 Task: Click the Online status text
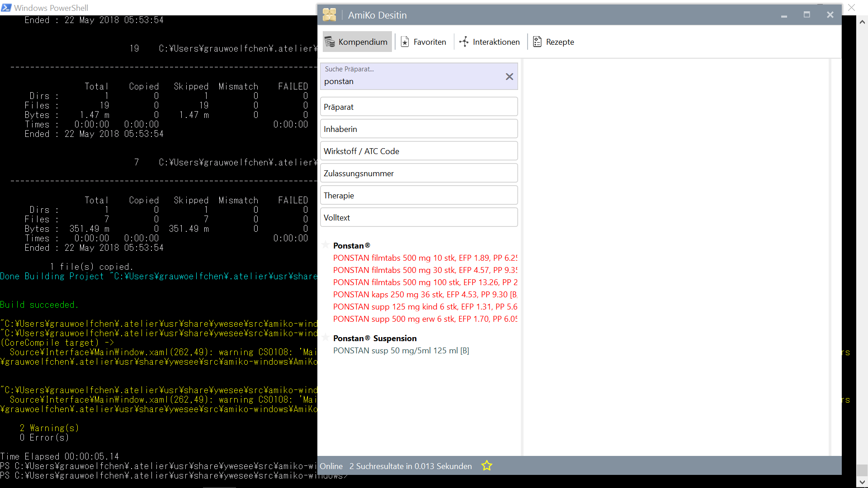pos(331,466)
